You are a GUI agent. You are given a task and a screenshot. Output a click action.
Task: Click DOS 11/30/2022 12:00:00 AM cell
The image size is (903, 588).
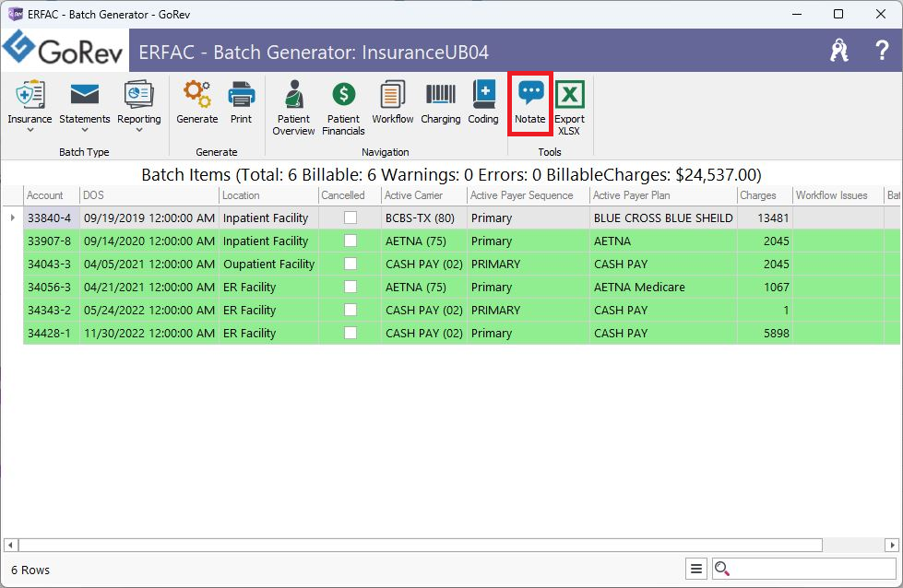click(149, 333)
